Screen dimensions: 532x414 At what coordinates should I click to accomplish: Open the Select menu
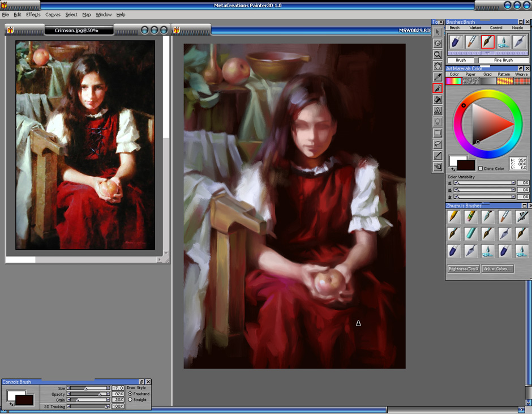pyautogui.click(x=71, y=15)
